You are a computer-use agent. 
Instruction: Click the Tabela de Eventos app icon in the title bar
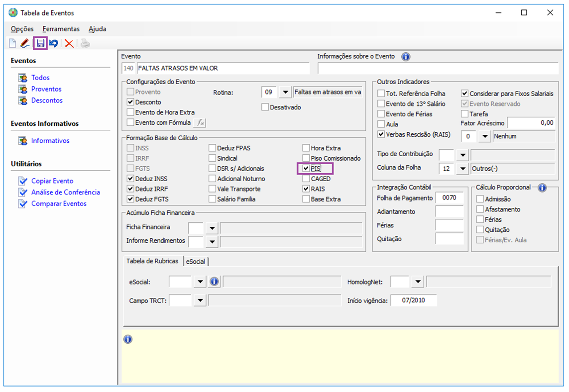13,13
